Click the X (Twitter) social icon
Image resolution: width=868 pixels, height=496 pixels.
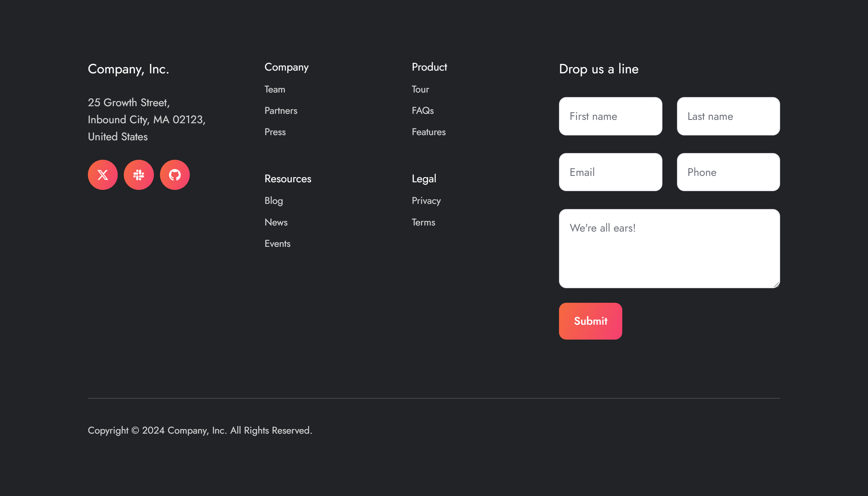(102, 175)
